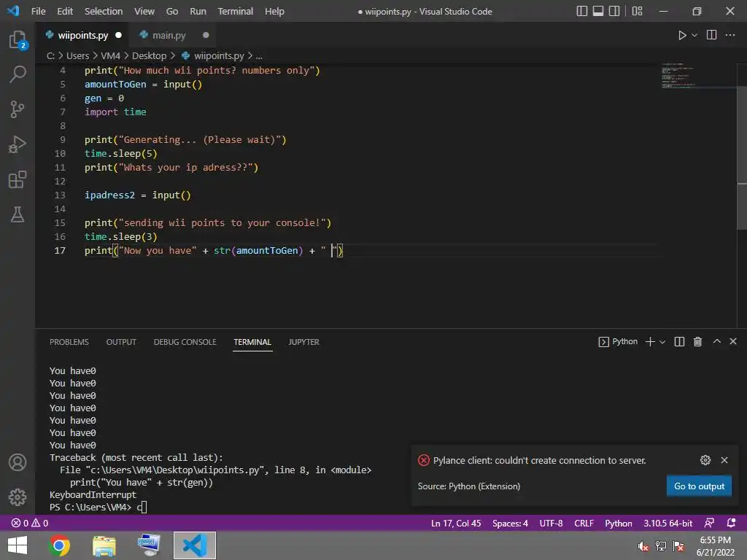This screenshot has height=560, width=747.
Task: Open the Extensions view
Action: [x=18, y=179]
